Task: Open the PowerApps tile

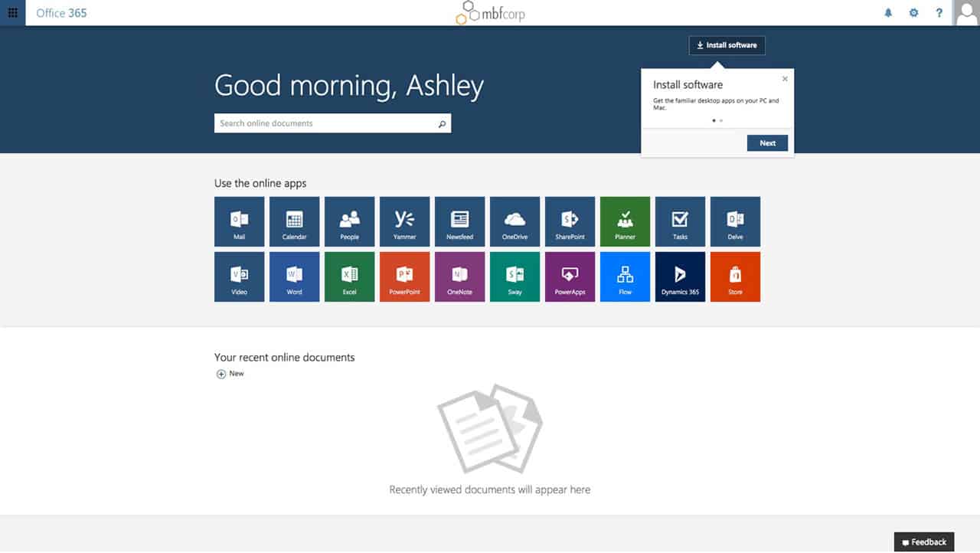Action: point(570,276)
